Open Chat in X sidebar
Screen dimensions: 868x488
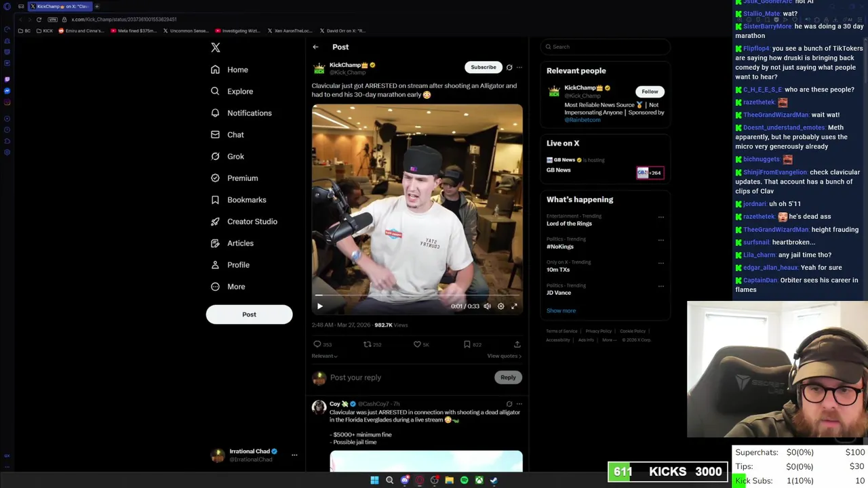[x=227, y=135]
